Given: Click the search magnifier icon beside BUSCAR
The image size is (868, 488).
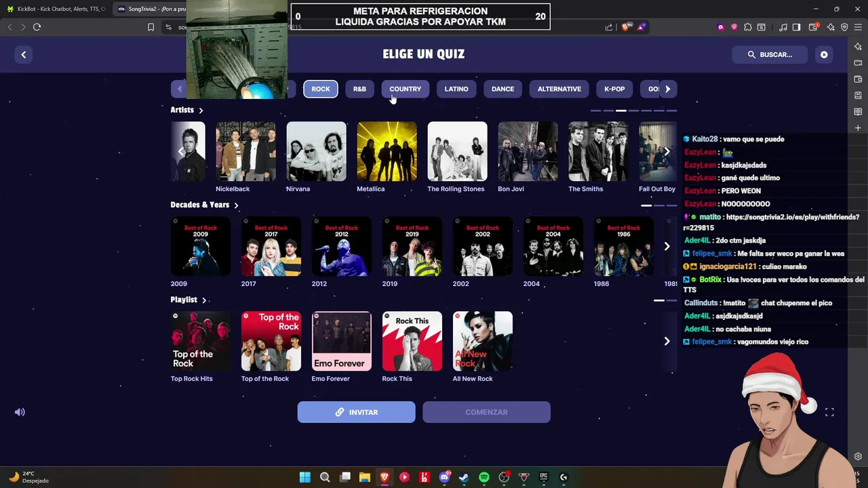Looking at the screenshot, I should tap(751, 54).
